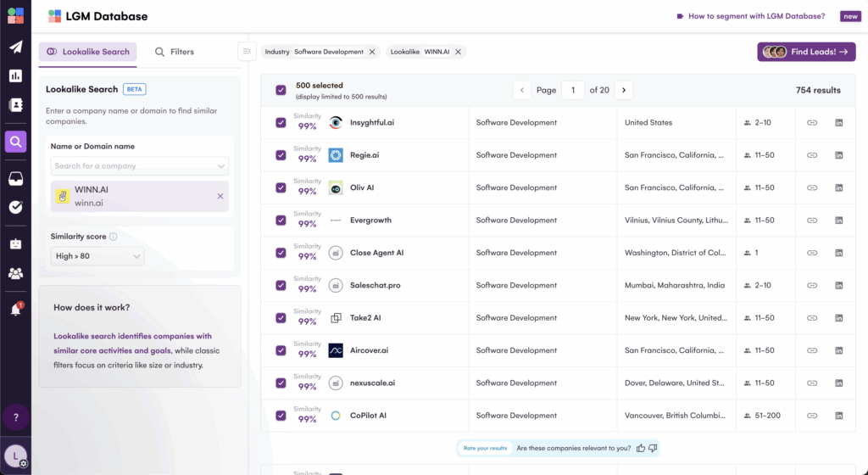Uncheck the Aircover.ai row checkbox
868x475 pixels.
pos(281,350)
